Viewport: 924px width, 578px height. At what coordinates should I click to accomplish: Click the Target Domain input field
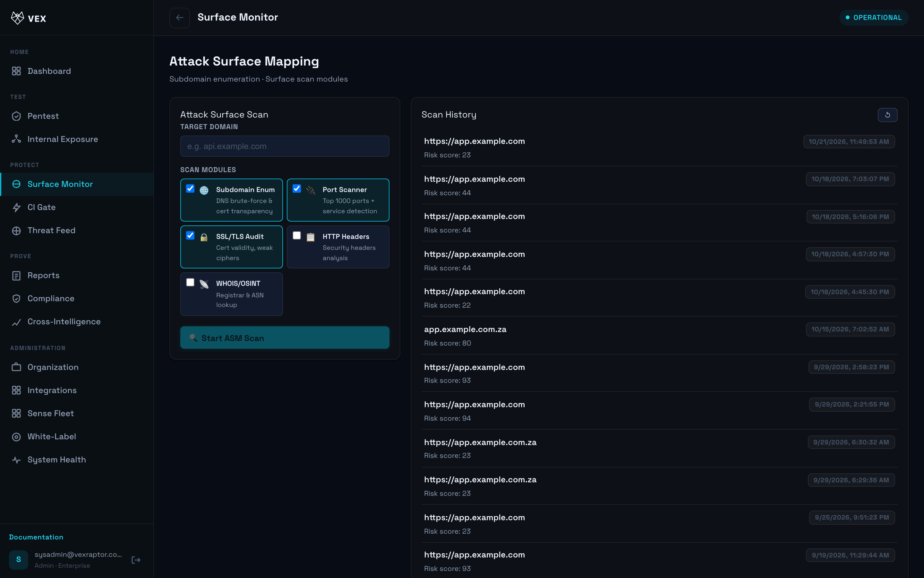click(x=285, y=146)
